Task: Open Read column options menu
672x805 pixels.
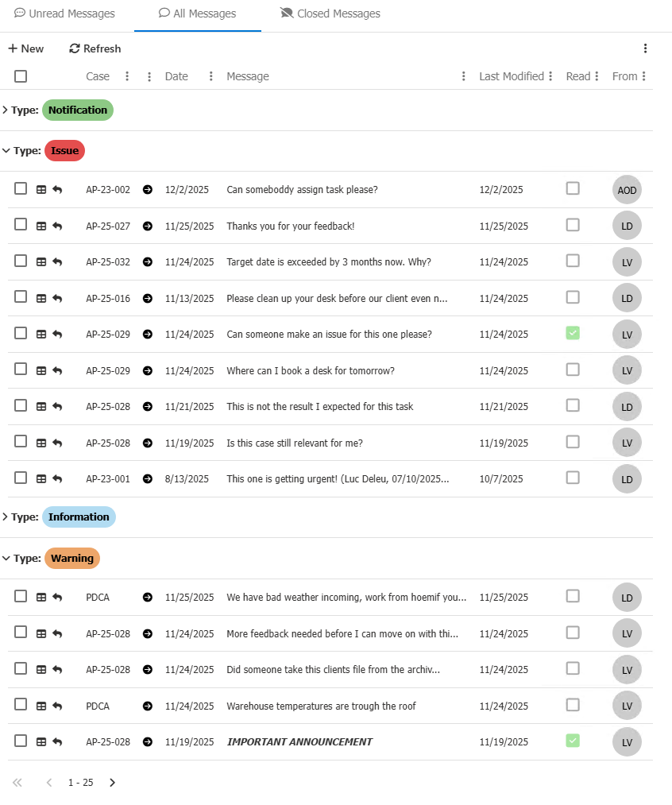Action: point(597,76)
